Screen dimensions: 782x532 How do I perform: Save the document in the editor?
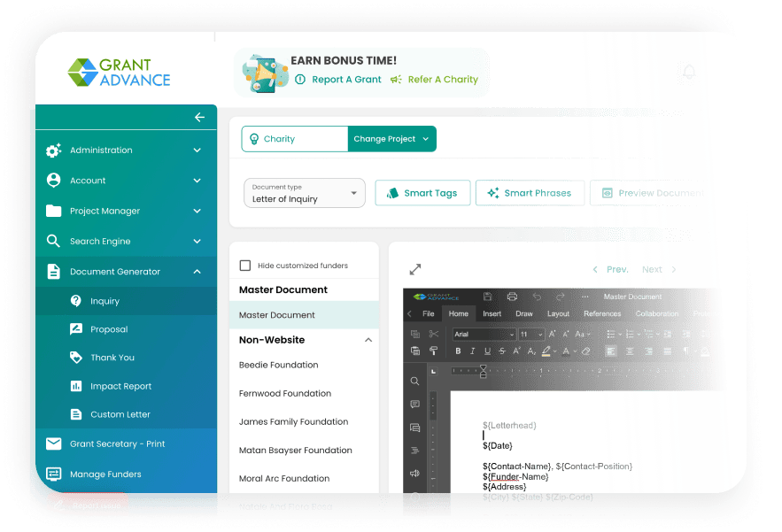point(488,297)
